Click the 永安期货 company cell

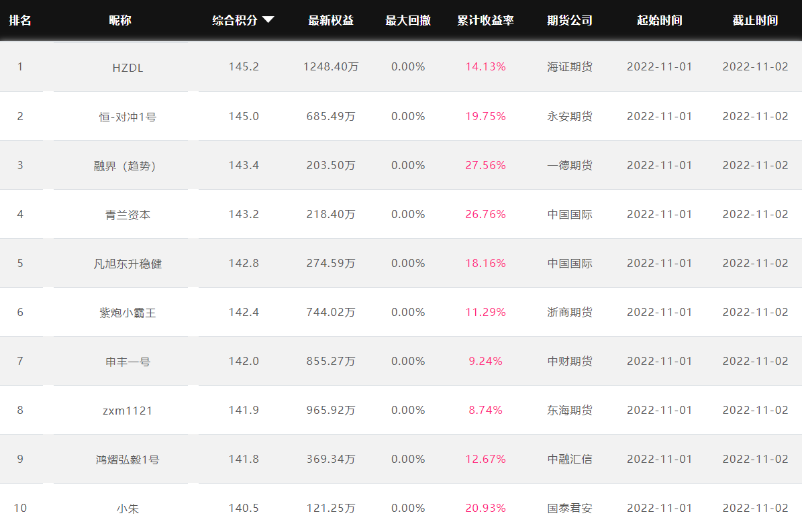[x=570, y=117]
